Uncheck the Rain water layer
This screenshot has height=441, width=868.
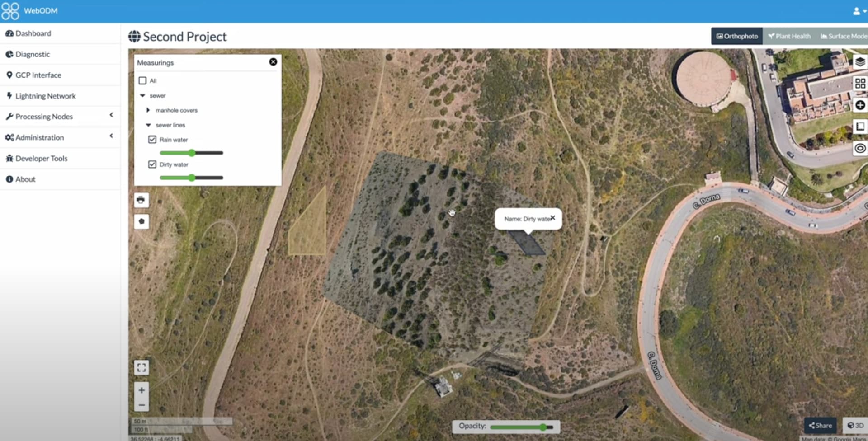(x=152, y=139)
